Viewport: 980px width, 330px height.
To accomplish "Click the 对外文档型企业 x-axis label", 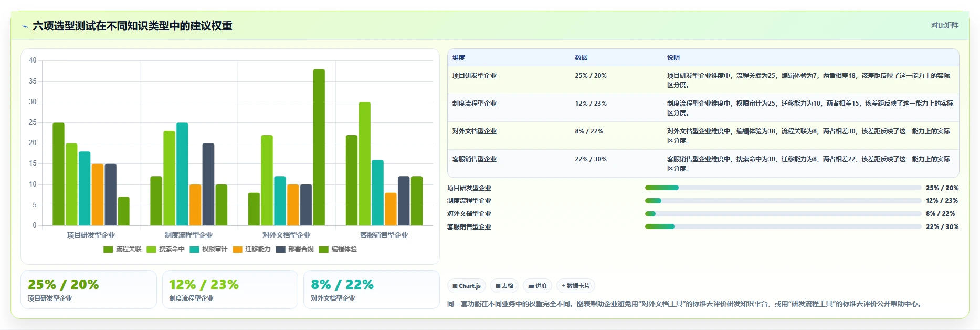I will 287,235.
